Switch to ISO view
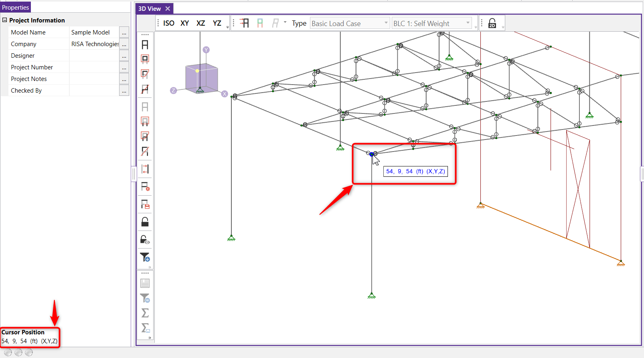 [168, 23]
